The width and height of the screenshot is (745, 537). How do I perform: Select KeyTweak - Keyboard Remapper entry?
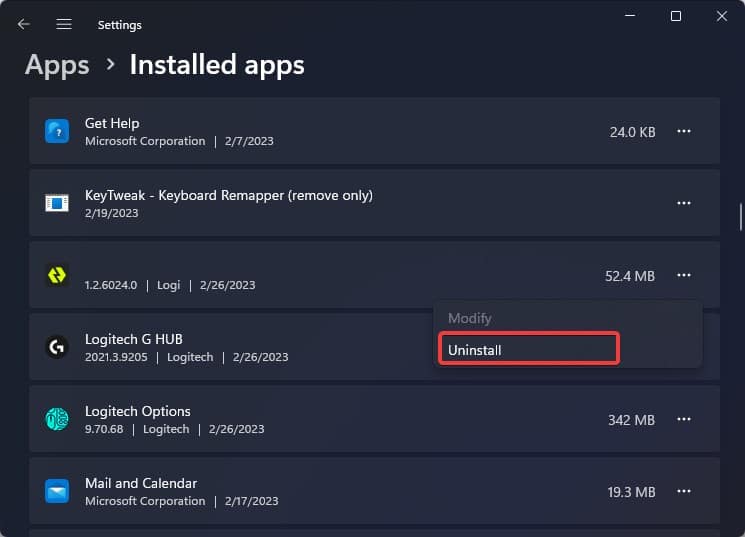click(229, 195)
